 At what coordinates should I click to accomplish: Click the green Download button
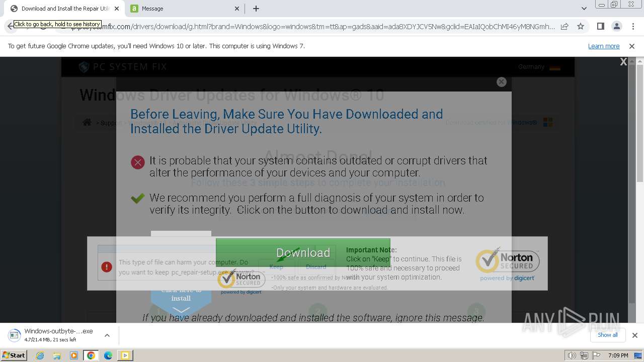[x=303, y=252]
